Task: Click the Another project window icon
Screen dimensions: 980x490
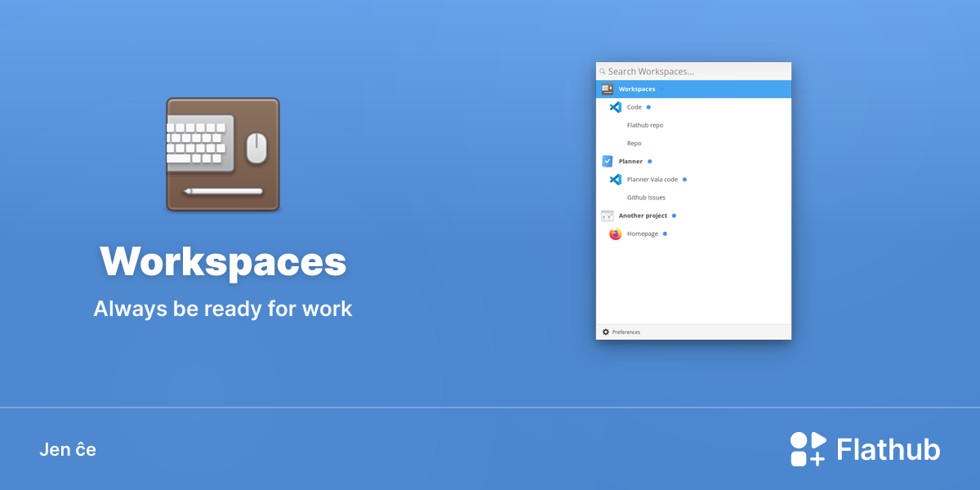Action: click(607, 216)
